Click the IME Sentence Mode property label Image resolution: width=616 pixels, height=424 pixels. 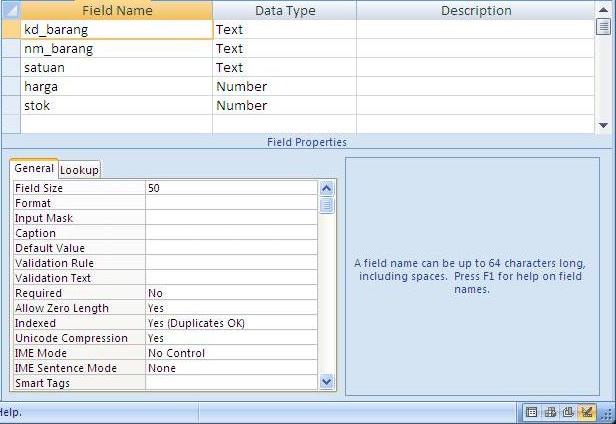click(x=79, y=368)
